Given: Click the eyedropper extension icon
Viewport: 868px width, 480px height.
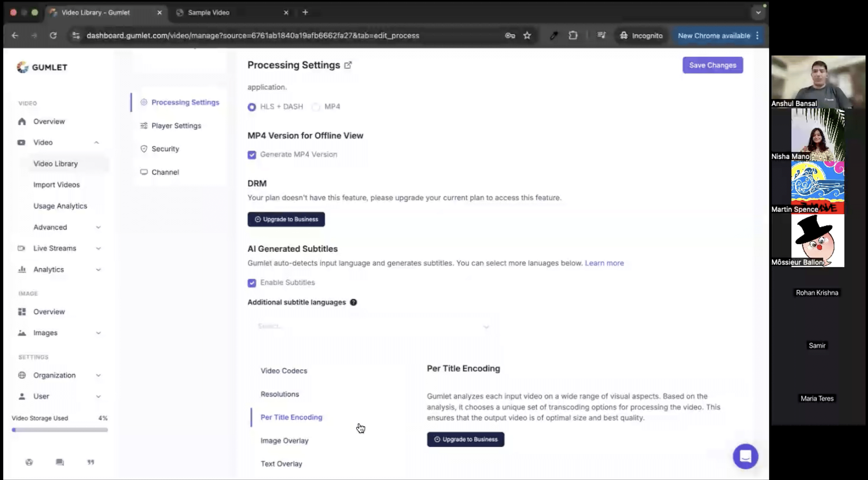Looking at the screenshot, I should (554, 35).
